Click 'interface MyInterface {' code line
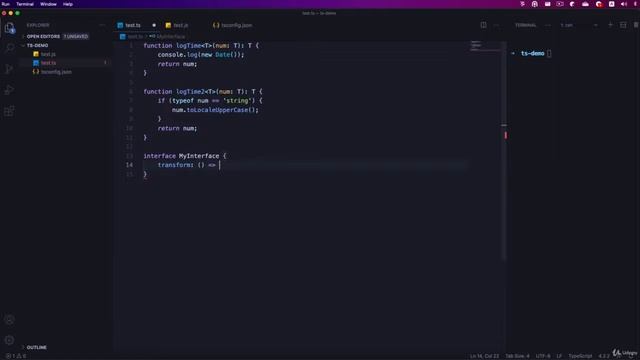 point(184,156)
